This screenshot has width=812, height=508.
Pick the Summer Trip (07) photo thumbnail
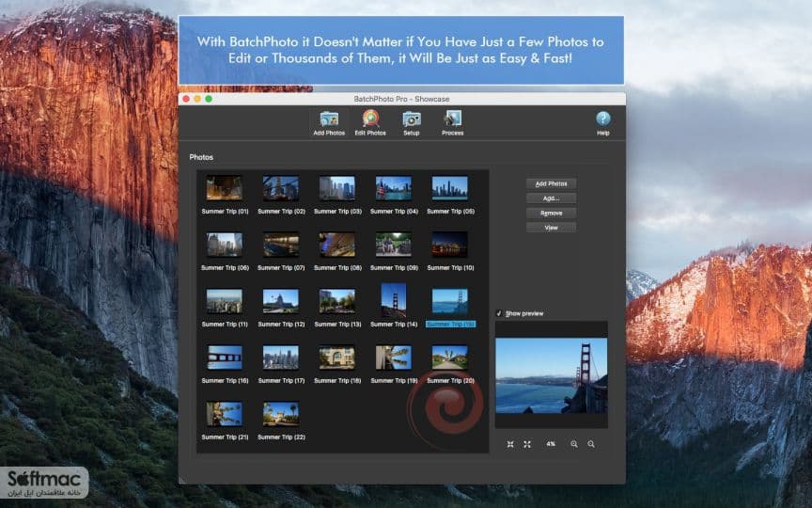click(x=281, y=245)
